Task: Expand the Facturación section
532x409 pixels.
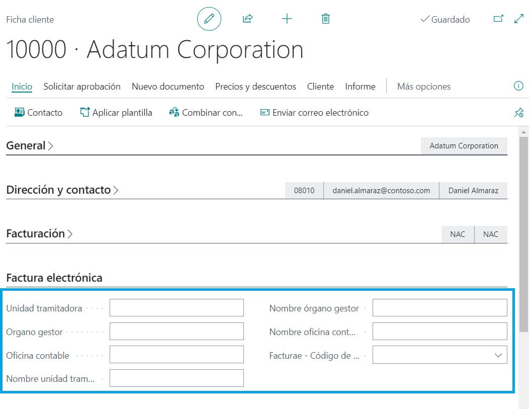Action: pyautogui.click(x=39, y=234)
